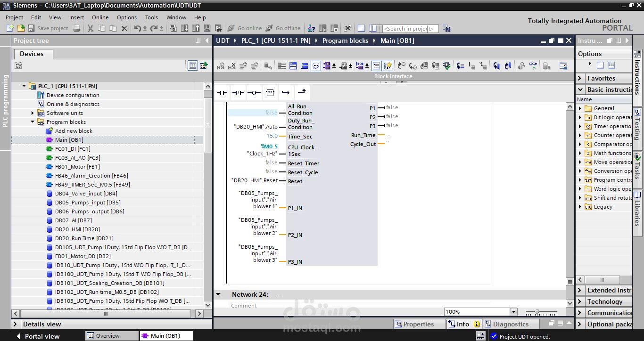Insert a normally closed contact
The image size is (644, 341).
238,92
